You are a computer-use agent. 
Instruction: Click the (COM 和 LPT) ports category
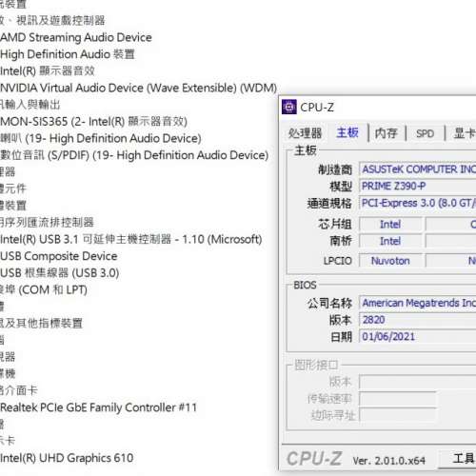[x=44, y=289]
